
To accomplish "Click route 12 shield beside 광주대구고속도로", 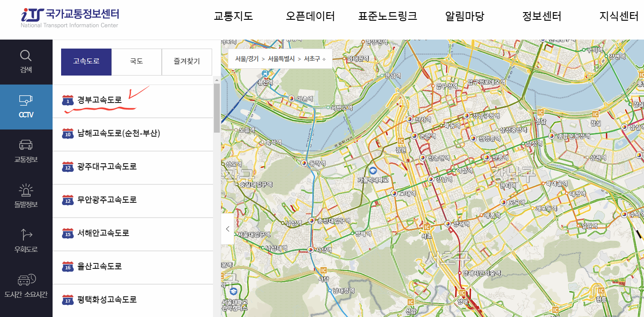I will coord(68,167).
